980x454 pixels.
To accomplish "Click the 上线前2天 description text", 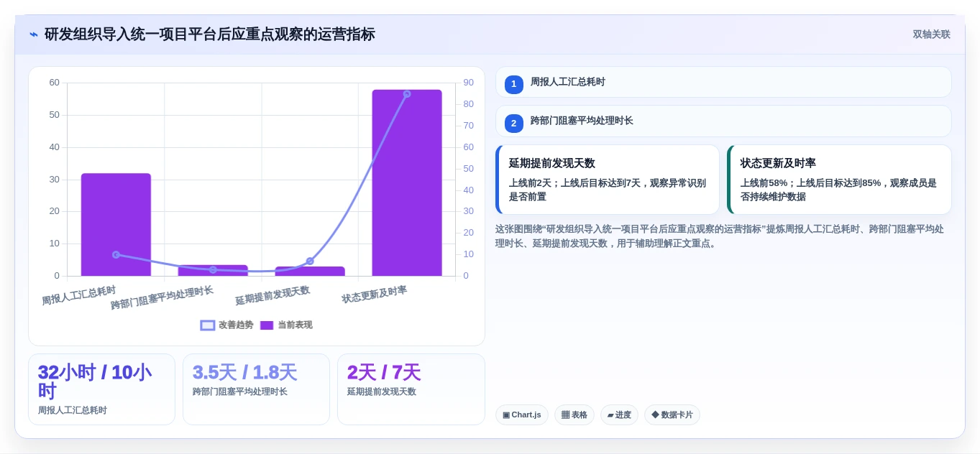I will 608,190.
